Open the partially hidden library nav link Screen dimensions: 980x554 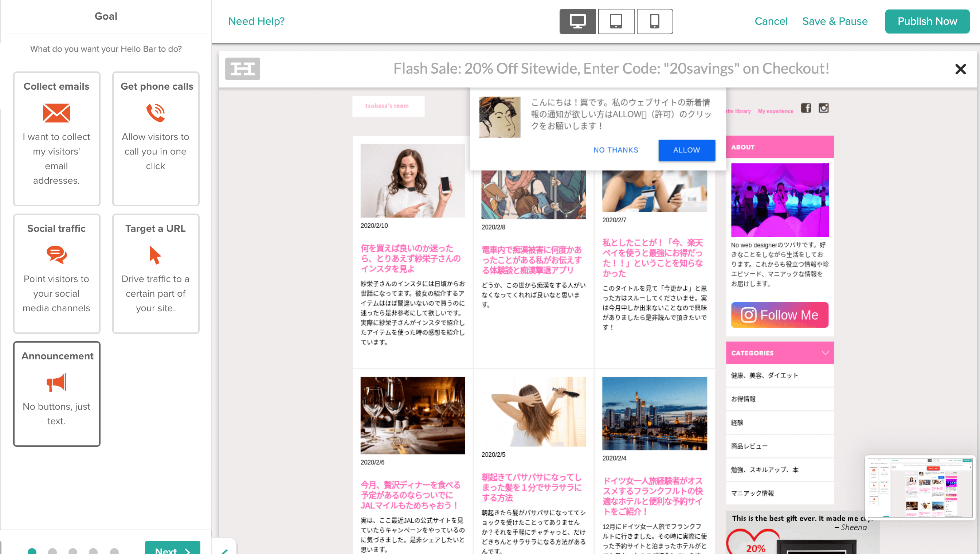(x=739, y=111)
